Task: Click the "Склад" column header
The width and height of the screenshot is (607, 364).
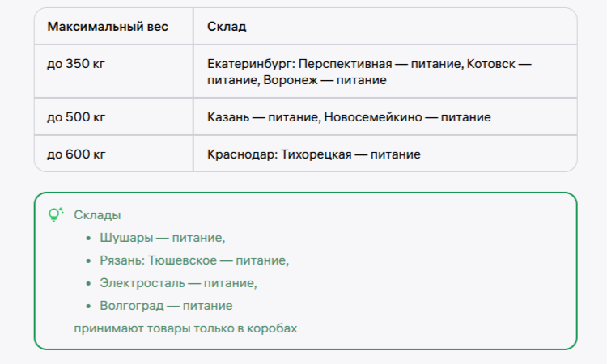Action: [x=227, y=27]
